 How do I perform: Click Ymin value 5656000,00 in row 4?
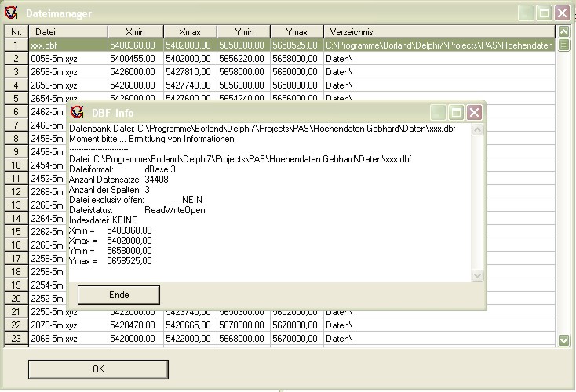tap(243, 85)
